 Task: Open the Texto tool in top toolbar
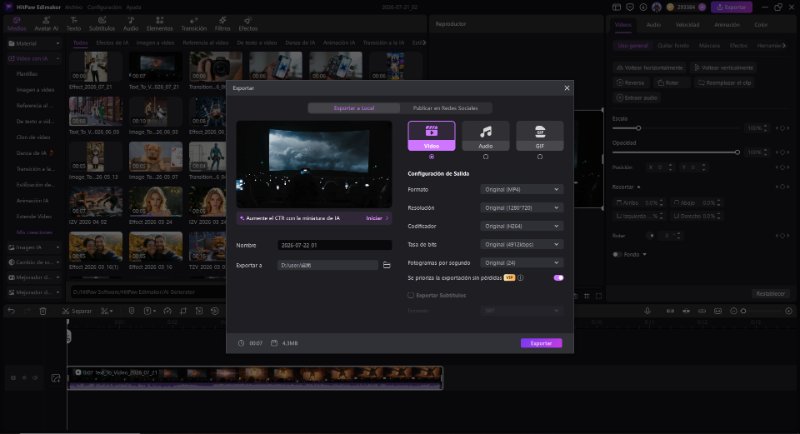click(74, 23)
